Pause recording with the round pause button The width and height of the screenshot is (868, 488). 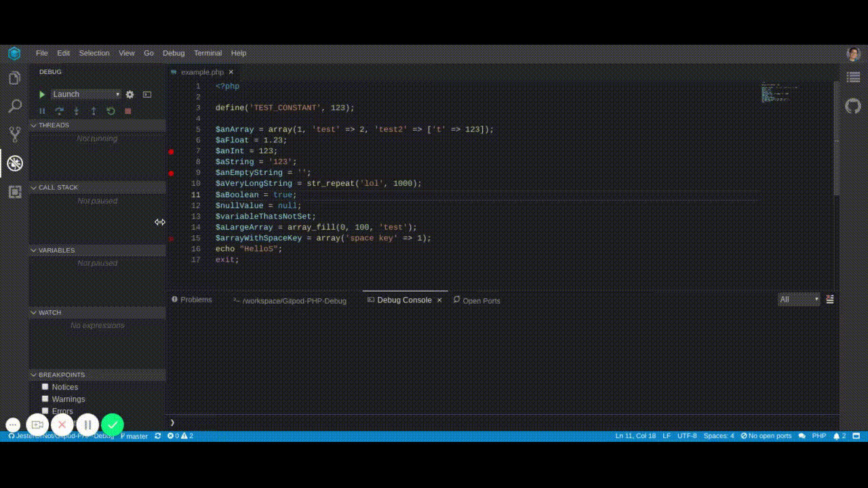click(87, 425)
